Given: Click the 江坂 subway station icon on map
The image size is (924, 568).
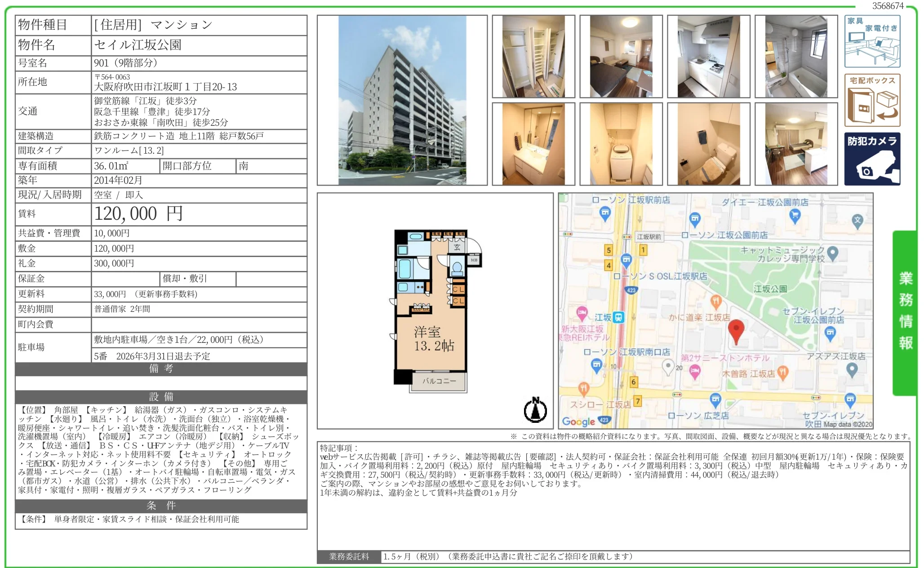Looking at the screenshot, I should 619,317.
